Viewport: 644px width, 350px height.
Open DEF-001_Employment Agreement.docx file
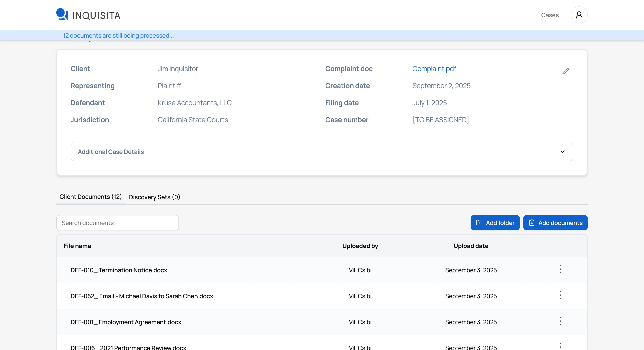point(126,322)
